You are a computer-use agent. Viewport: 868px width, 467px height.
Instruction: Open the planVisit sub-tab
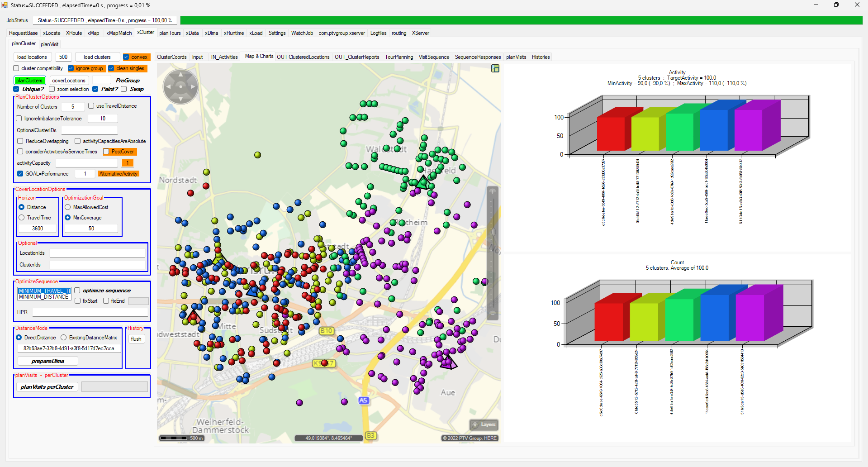(49, 44)
